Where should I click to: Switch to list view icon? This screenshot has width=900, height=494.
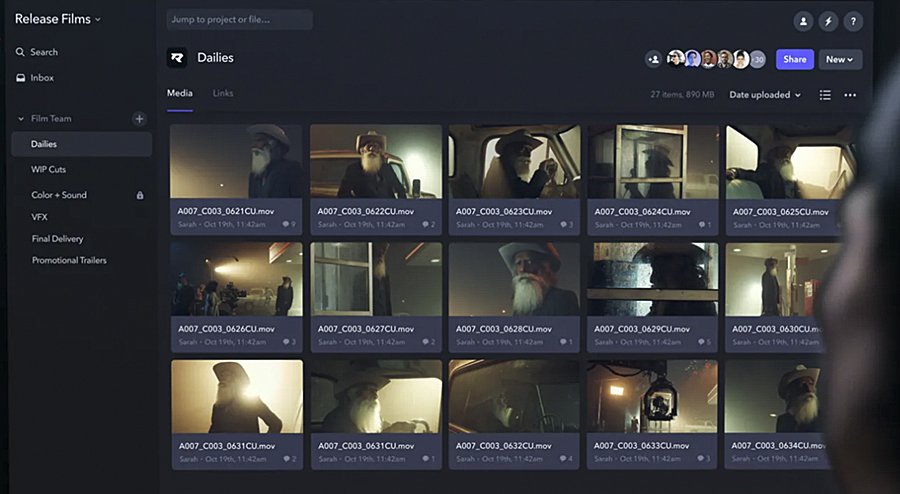point(825,95)
